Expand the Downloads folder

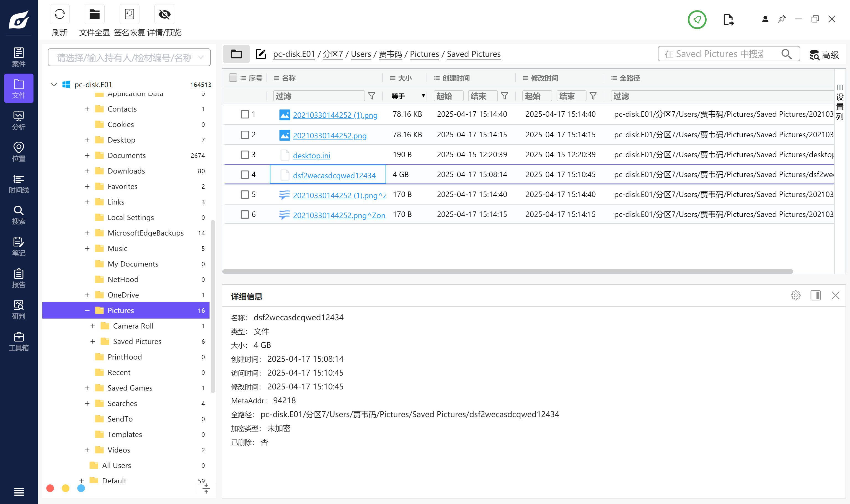87,171
